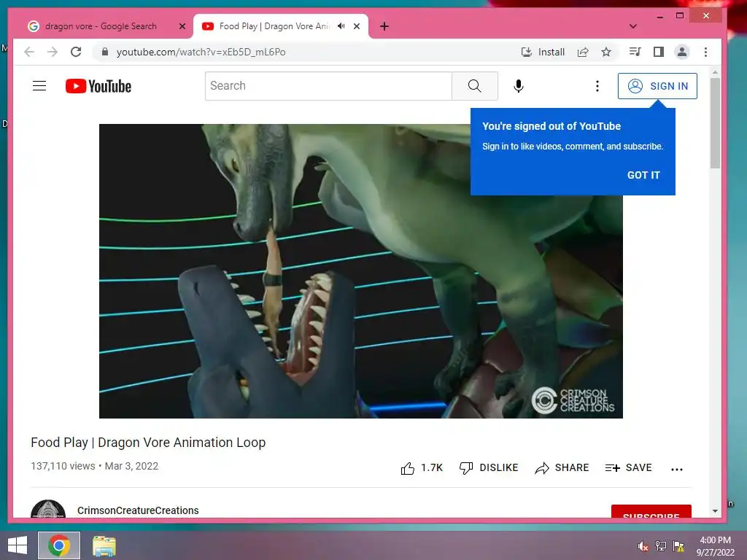Reload the current page
The image size is (747, 560).
coord(76,52)
